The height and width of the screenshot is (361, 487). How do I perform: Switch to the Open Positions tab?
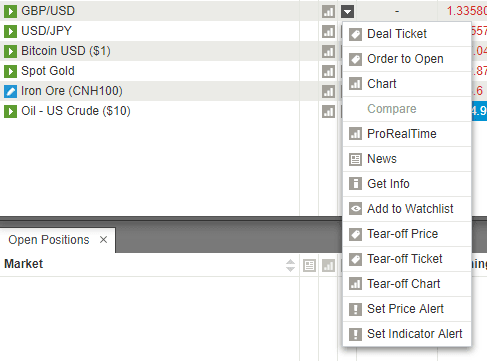coord(49,240)
